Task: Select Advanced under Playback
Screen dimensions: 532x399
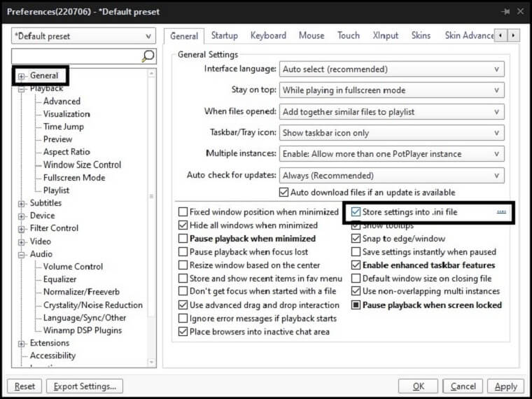Action: coord(62,101)
